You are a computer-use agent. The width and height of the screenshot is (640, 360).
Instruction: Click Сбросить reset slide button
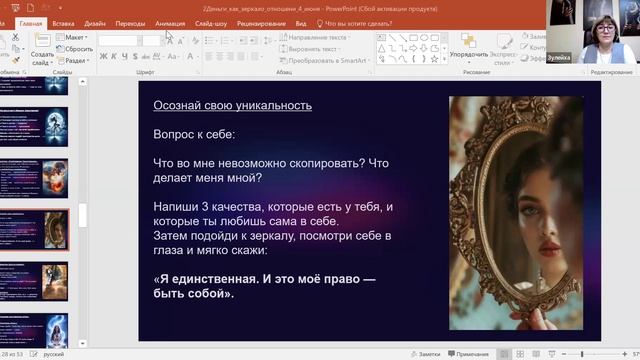pyautogui.click(x=75, y=49)
